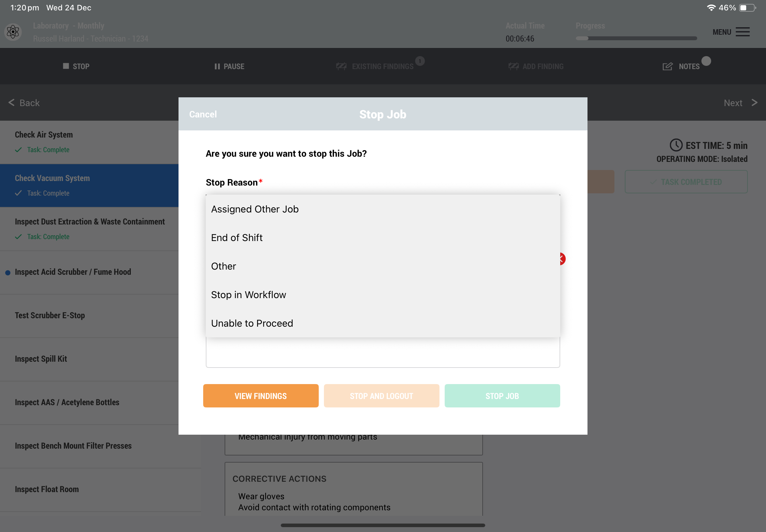Viewport: 766px width, 532px height.
Task: Open the hamburger MENU icon
Action: 742,32
